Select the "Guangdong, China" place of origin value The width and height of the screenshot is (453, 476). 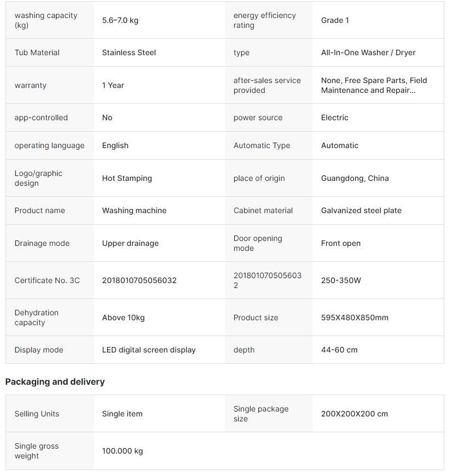[355, 178]
